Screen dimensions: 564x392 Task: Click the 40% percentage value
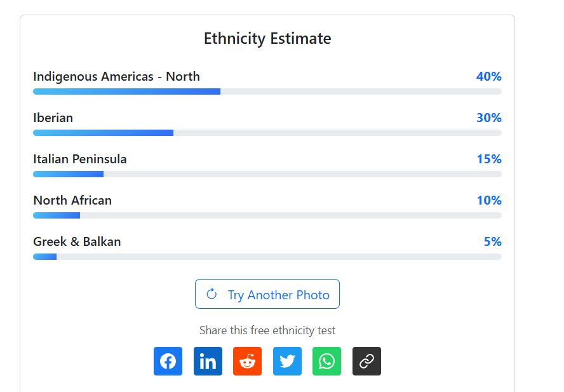pyautogui.click(x=488, y=77)
